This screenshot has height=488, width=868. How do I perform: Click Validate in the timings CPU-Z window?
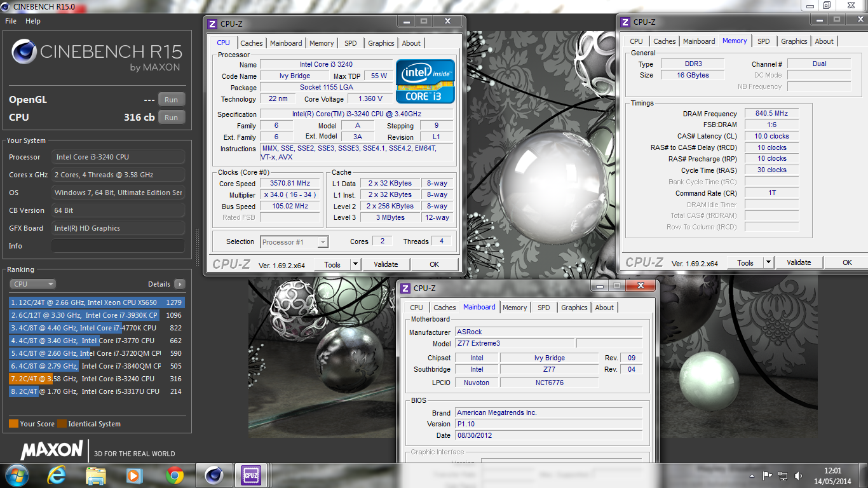click(799, 262)
